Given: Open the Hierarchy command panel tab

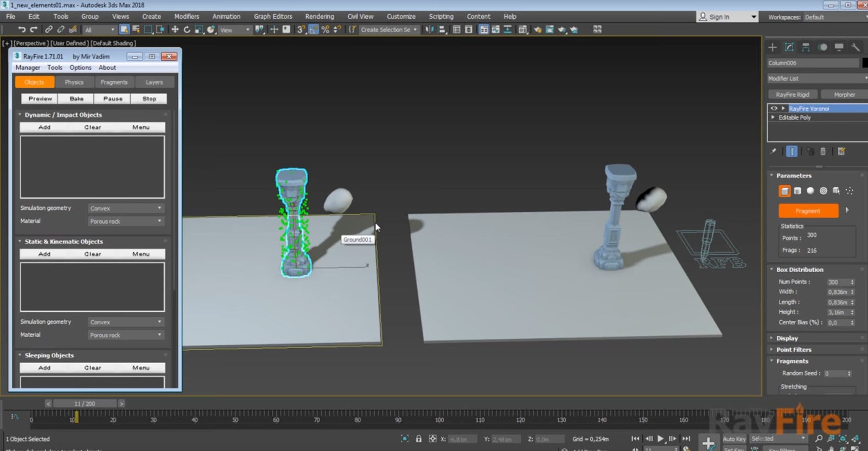Looking at the screenshot, I should tap(806, 48).
